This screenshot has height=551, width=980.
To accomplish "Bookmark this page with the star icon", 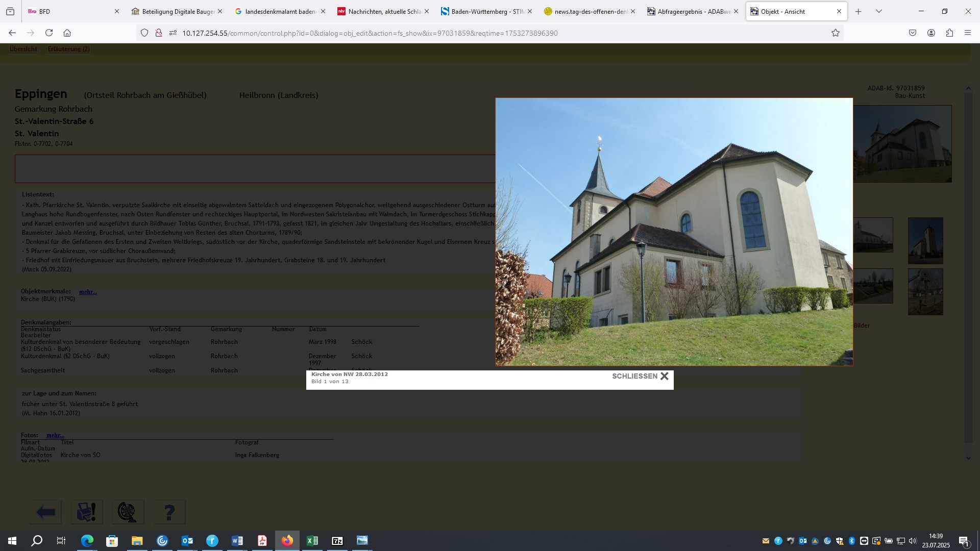I will pos(836,33).
